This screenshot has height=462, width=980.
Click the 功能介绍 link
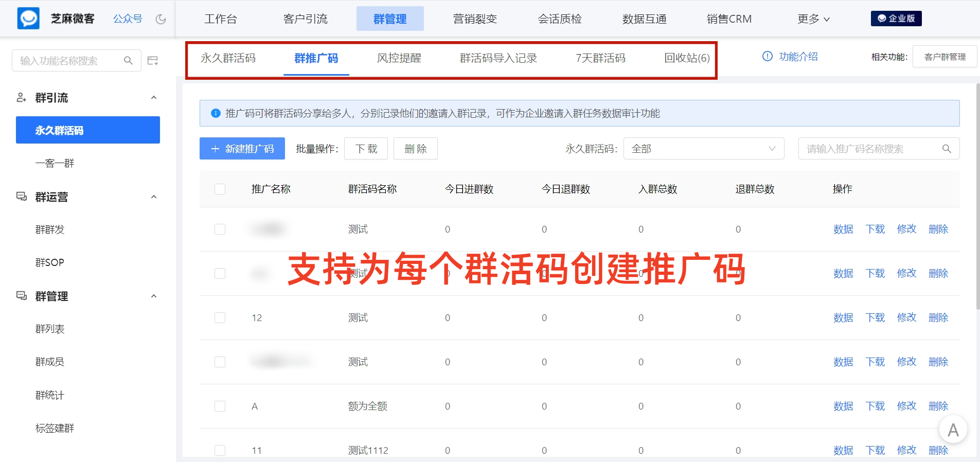tap(798, 56)
